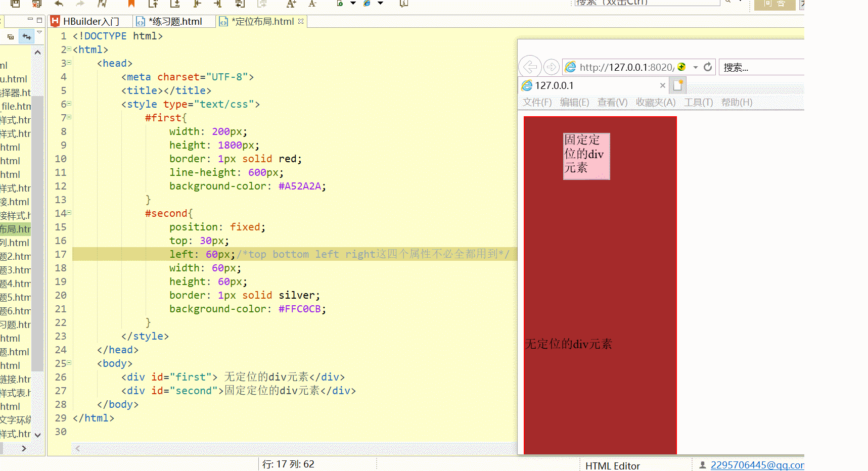Click line 15 position: fixed; in the editor
The image size is (868, 471).
click(217, 227)
